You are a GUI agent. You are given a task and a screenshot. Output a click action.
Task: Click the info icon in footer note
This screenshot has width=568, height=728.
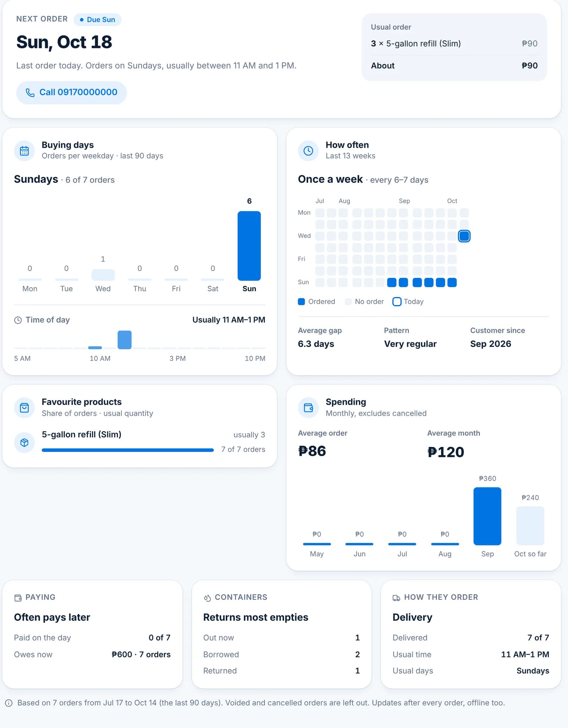tap(9, 703)
